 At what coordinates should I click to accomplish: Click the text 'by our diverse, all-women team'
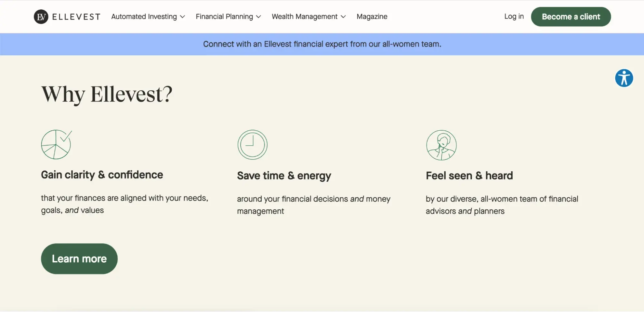click(482, 199)
